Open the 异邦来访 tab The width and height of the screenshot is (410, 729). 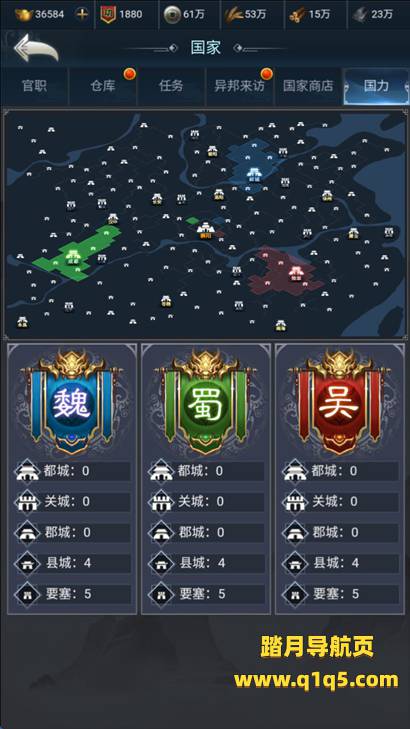click(239, 86)
